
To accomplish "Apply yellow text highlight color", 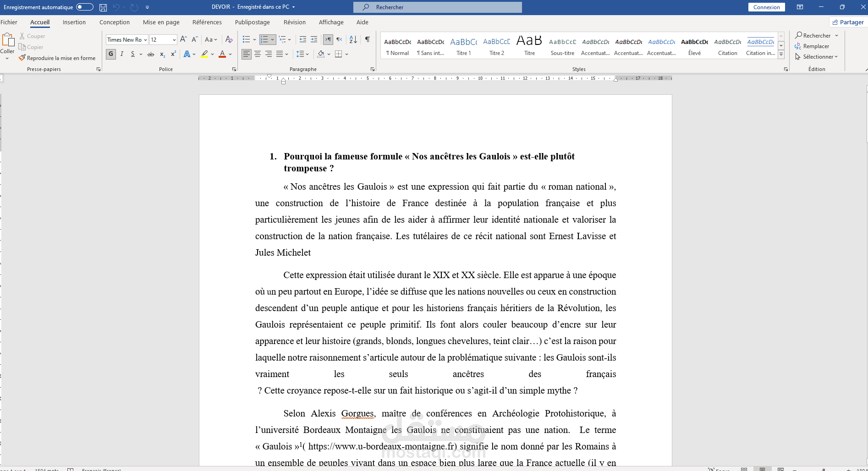I will pyautogui.click(x=204, y=54).
